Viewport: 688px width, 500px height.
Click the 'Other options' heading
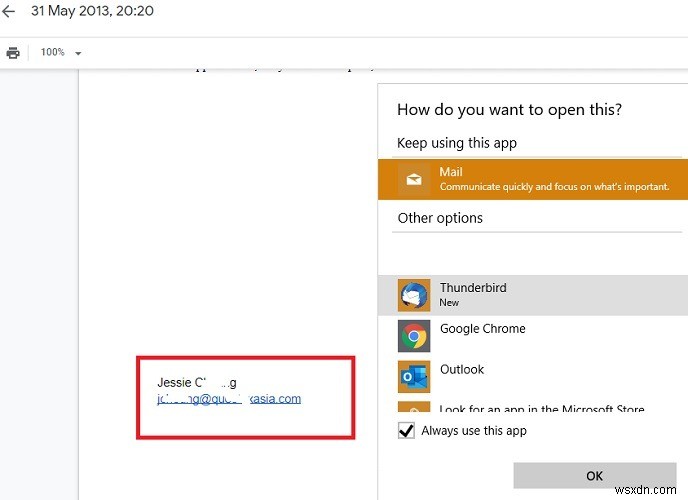coord(440,218)
